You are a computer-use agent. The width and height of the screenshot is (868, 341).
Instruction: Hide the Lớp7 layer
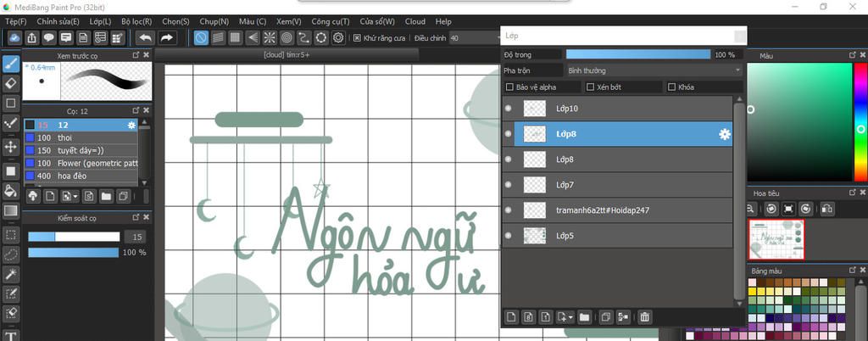click(x=509, y=185)
